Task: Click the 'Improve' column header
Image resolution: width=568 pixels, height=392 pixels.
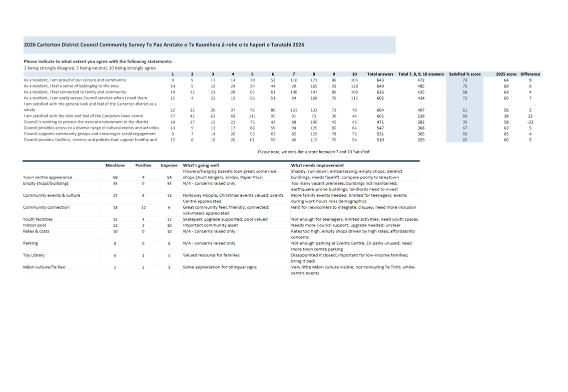Action: click(x=169, y=165)
